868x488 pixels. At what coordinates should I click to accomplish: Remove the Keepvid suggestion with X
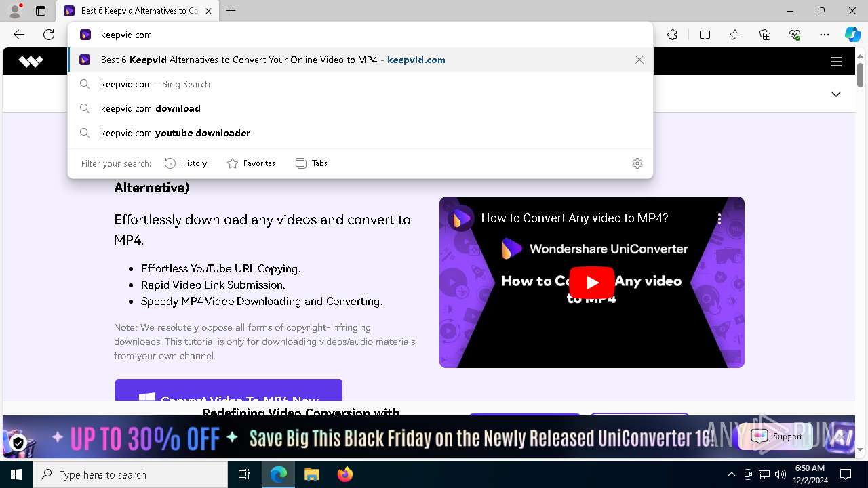[639, 60]
